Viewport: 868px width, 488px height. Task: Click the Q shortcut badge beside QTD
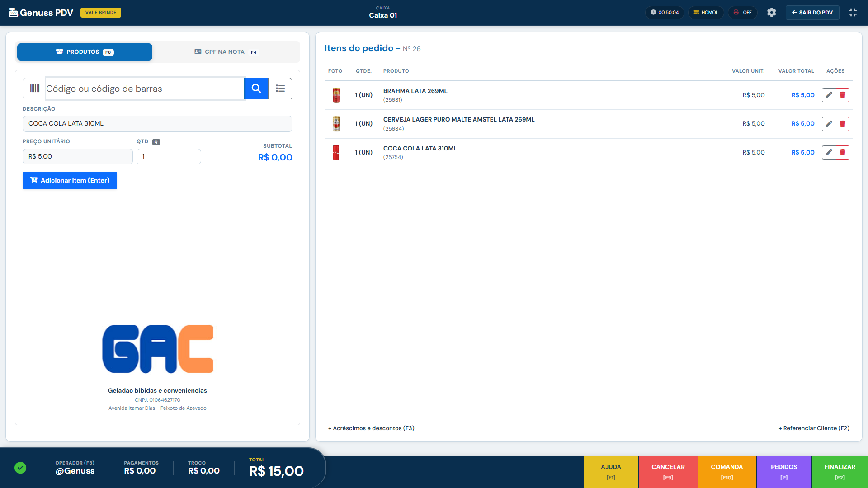pyautogui.click(x=156, y=142)
